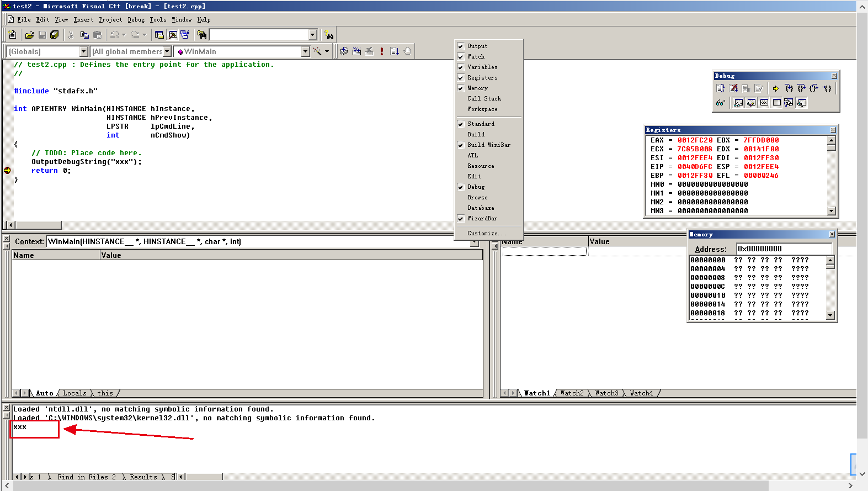Click the New Text File toolbar icon

(13, 35)
